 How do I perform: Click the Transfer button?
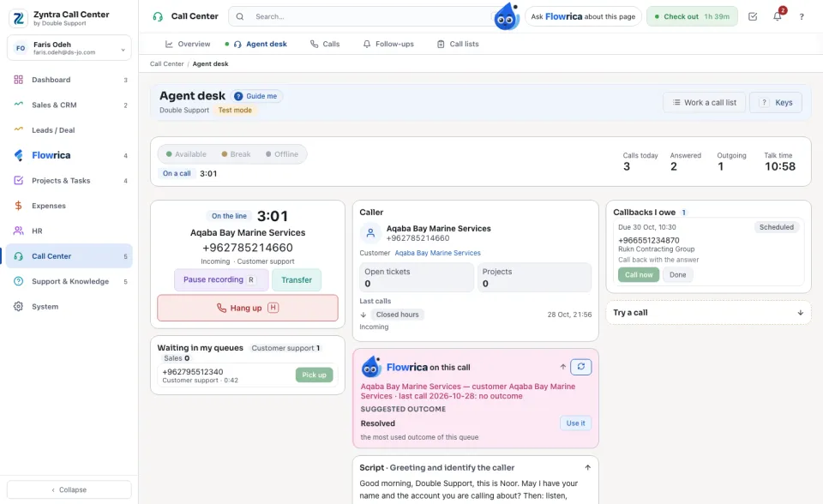[x=297, y=279]
